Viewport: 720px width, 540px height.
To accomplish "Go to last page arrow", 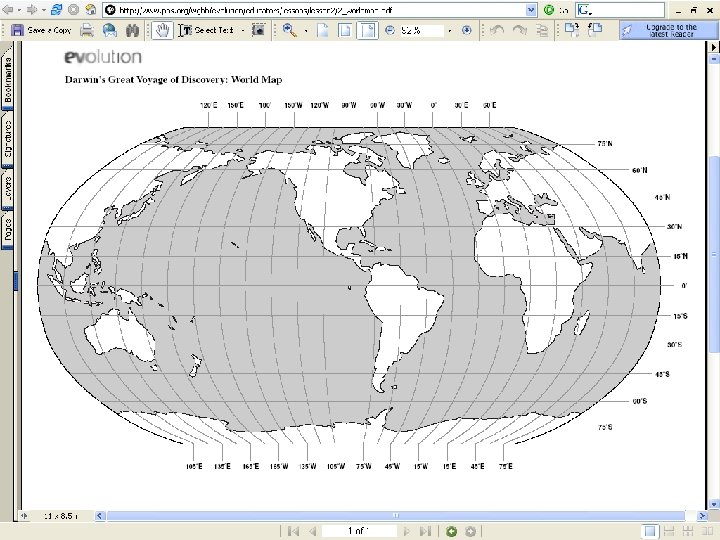I will coord(426,531).
